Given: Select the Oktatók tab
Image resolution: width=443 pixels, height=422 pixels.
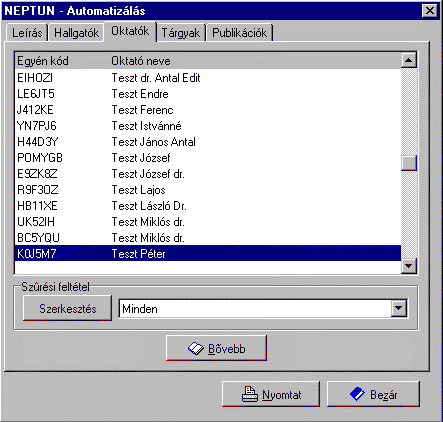Looking at the screenshot, I should [x=130, y=31].
